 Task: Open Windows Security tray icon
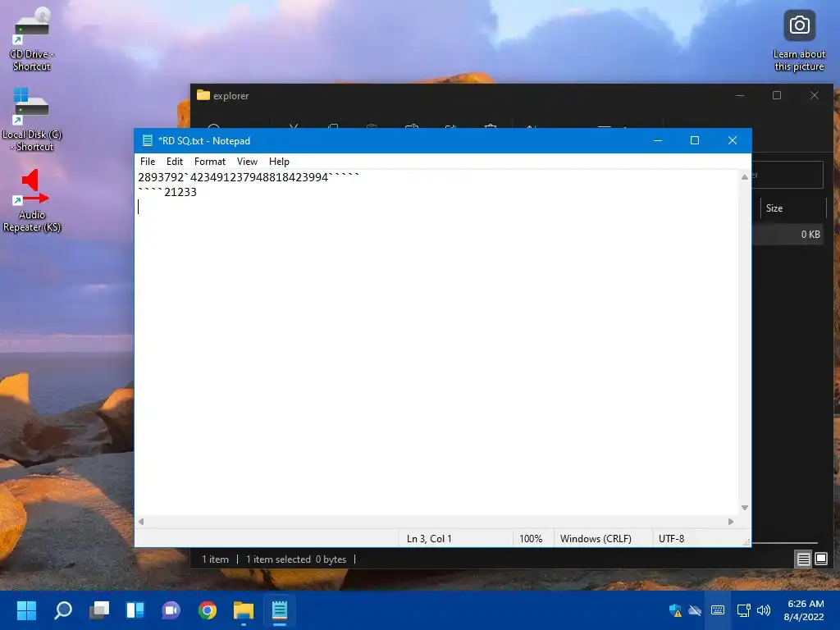pyautogui.click(x=676, y=610)
